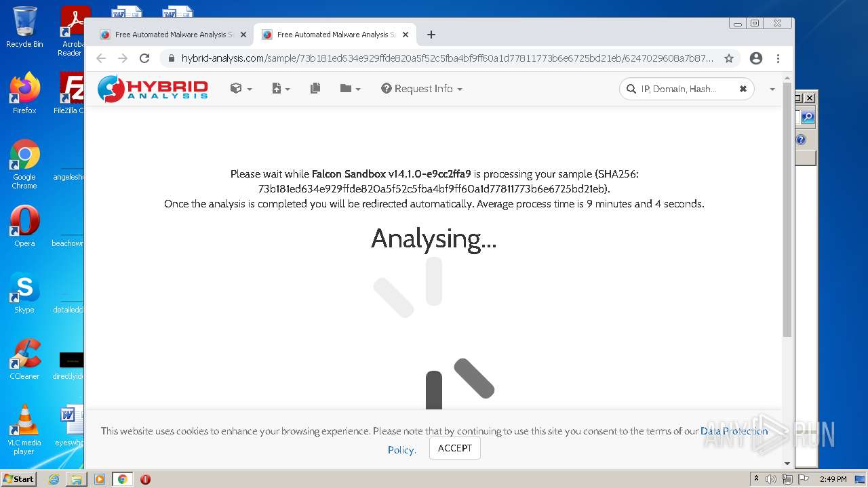Open a new Chrome tab
868x488 pixels.
pos(431,35)
